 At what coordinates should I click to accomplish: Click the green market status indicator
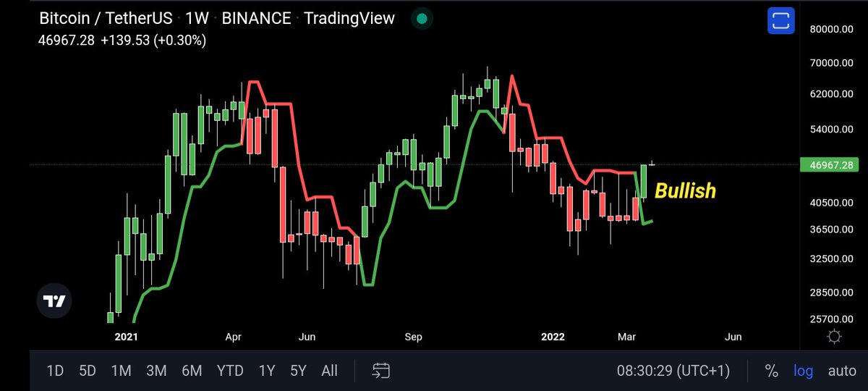422,18
